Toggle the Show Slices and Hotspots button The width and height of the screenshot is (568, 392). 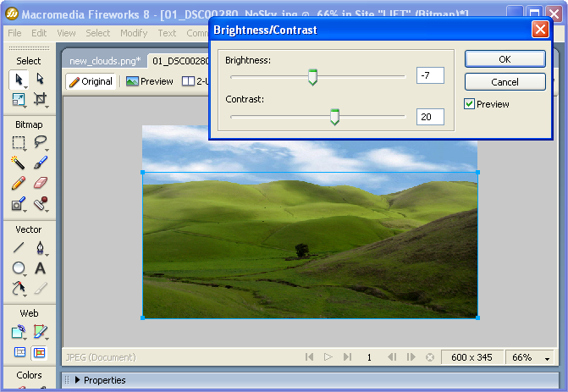(40, 352)
